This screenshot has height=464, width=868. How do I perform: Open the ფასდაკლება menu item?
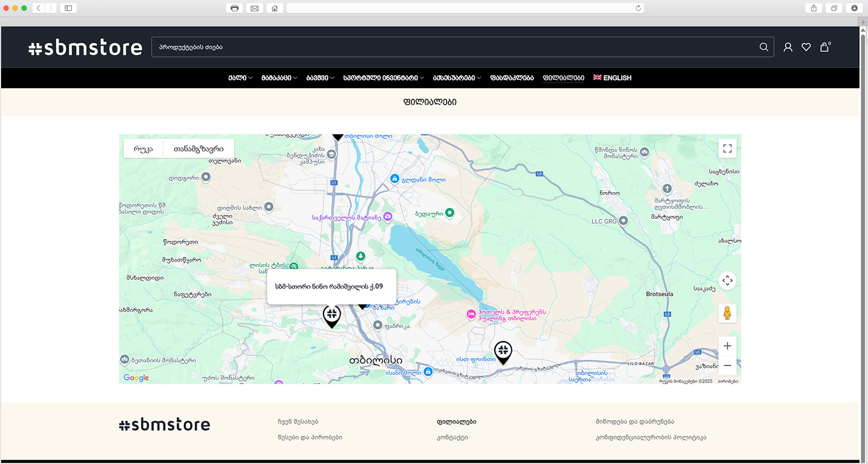coord(512,78)
